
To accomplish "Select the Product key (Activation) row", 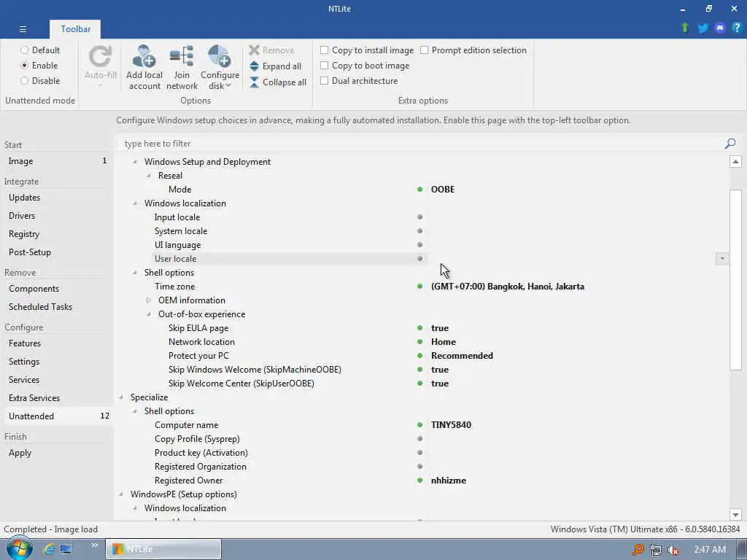I will pos(422,453).
